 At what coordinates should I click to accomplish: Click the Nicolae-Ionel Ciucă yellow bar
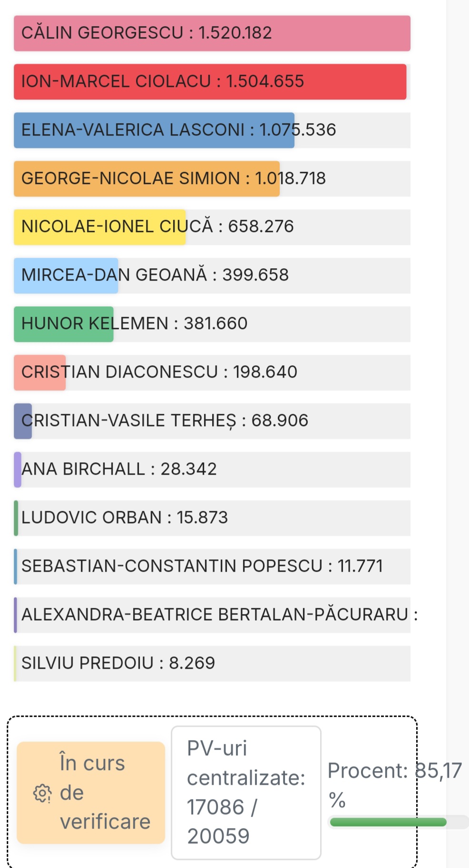tap(99, 227)
